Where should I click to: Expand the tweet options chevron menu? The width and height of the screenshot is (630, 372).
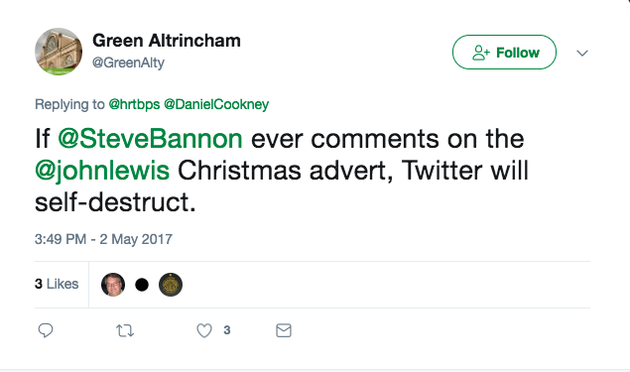(x=582, y=53)
